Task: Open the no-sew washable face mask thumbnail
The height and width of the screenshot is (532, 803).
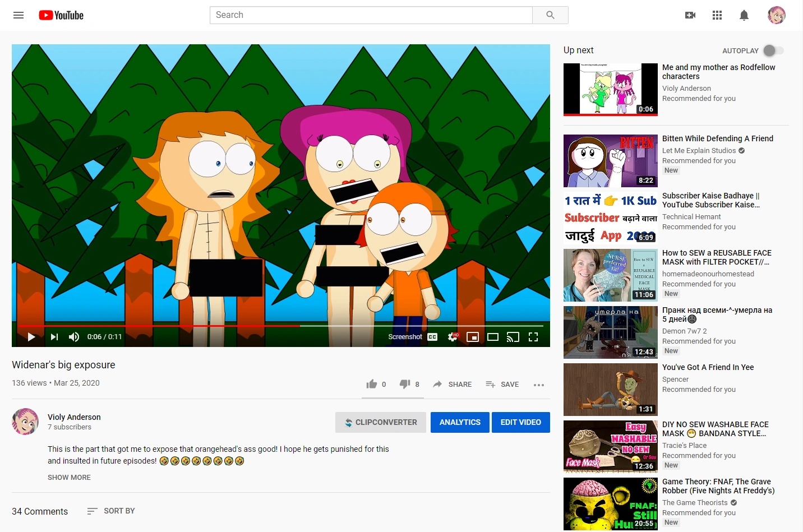Action: coord(611,447)
